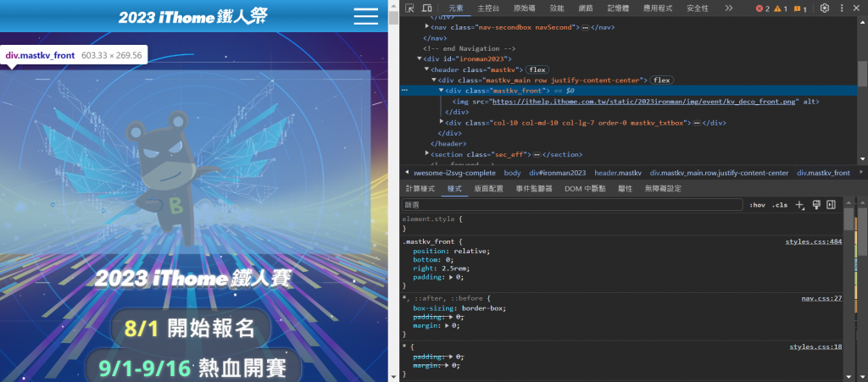Click the 篩選 styles filter field
868x382 pixels.
(x=572, y=205)
